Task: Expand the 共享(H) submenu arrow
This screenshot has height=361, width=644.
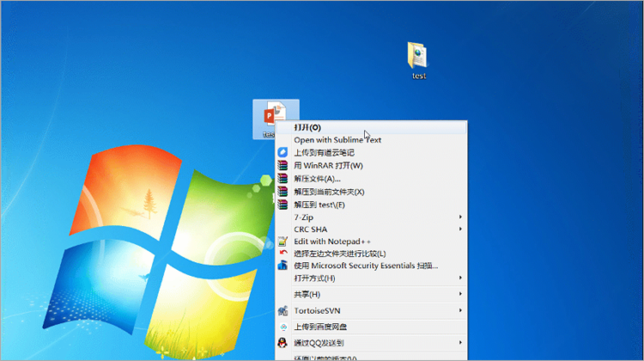Action: point(460,294)
